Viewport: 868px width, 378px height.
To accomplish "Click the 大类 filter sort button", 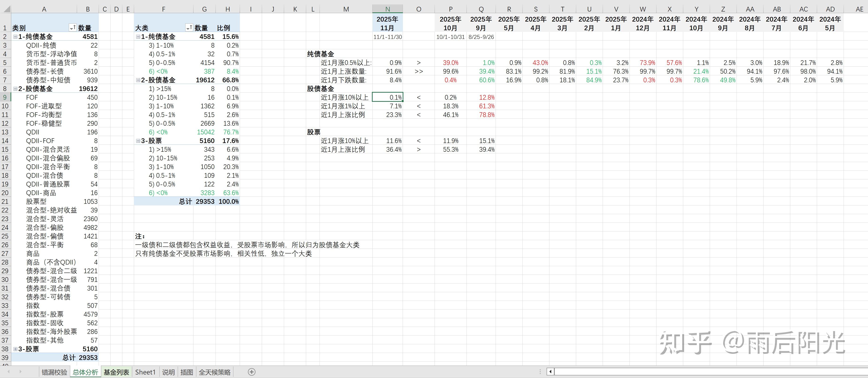I will coord(189,28).
